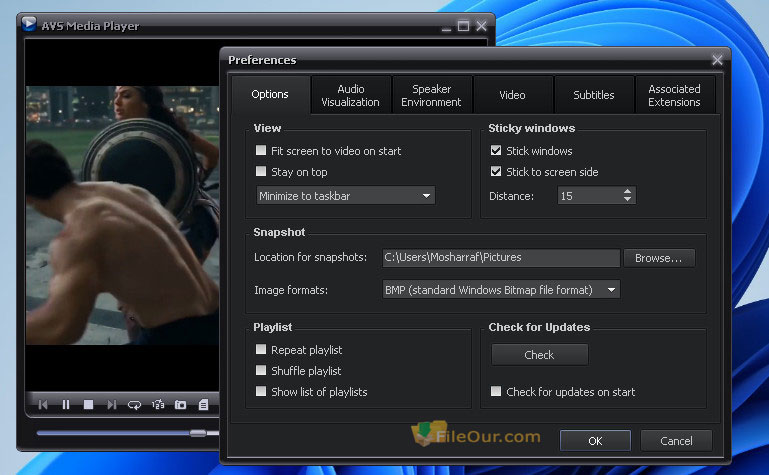The height and width of the screenshot is (475, 769).
Task: Click the Location for snapshots label
Action: [310, 257]
